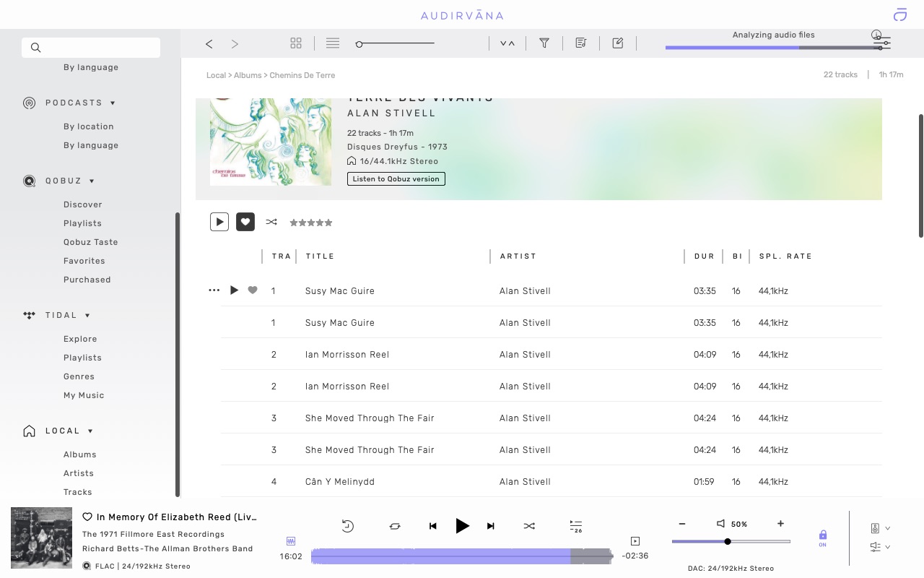924x578 pixels.
Task: Increase volume with plus button
Action: [780, 524]
